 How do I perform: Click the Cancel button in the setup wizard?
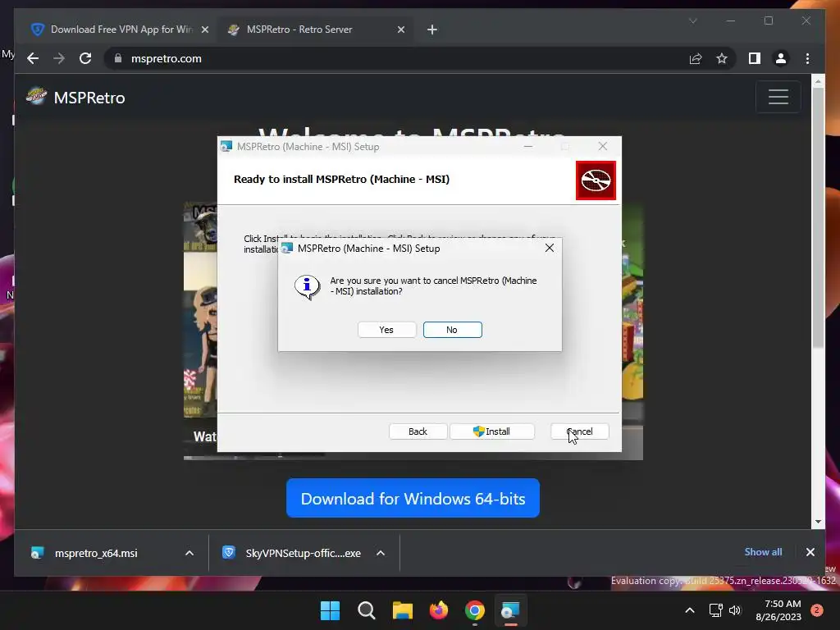[x=580, y=431]
